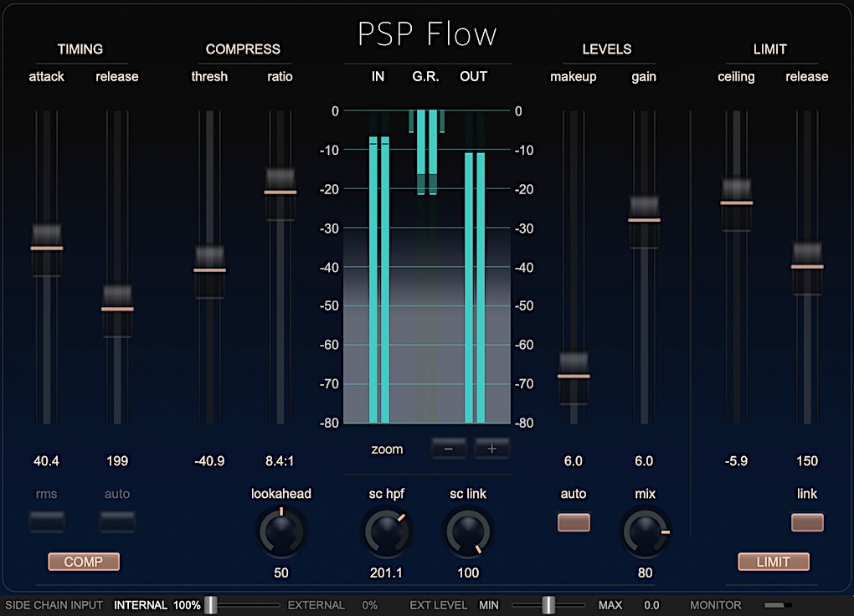854x616 pixels.
Task: Enable auto makeup gain
Action: tap(574, 522)
